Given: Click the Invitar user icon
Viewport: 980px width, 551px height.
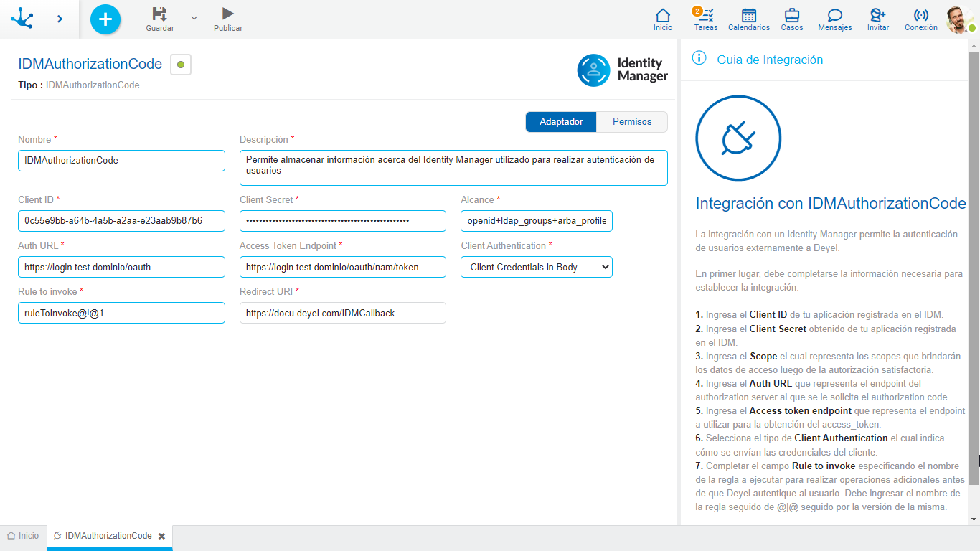Looking at the screenshot, I should (x=878, y=15).
